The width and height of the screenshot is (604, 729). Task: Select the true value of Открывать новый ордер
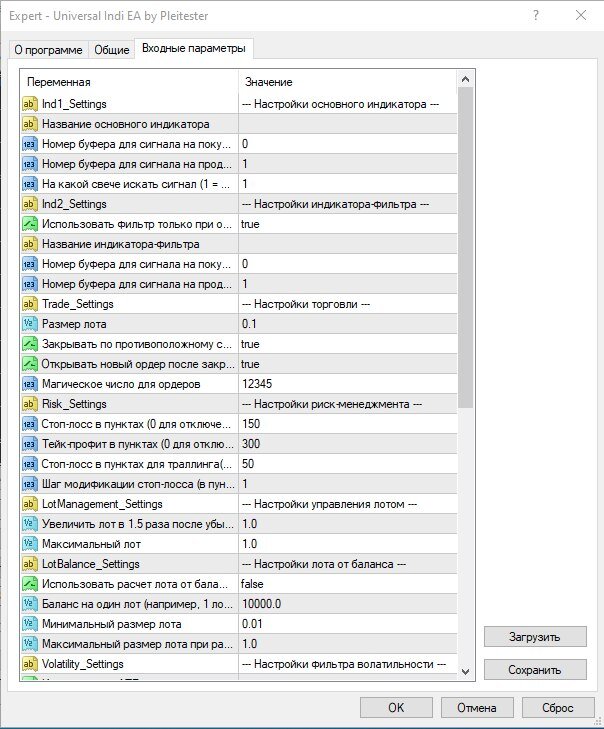tap(250, 364)
